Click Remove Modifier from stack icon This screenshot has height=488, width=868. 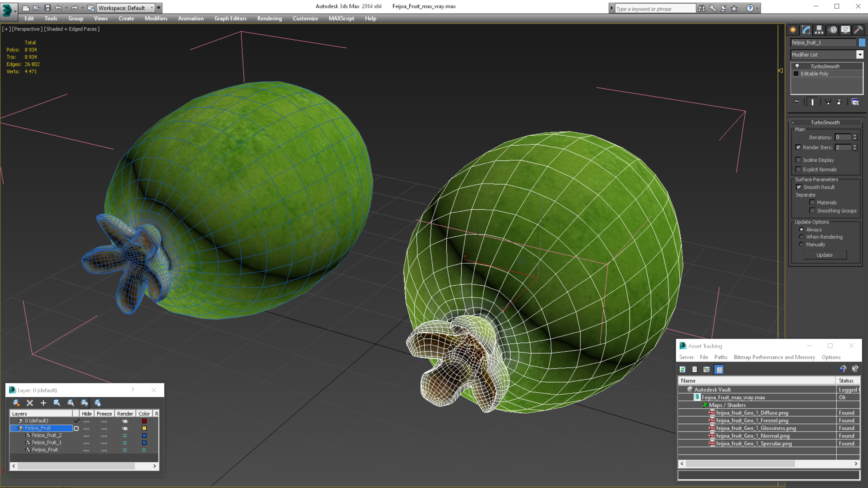click(x=839, y=102)
